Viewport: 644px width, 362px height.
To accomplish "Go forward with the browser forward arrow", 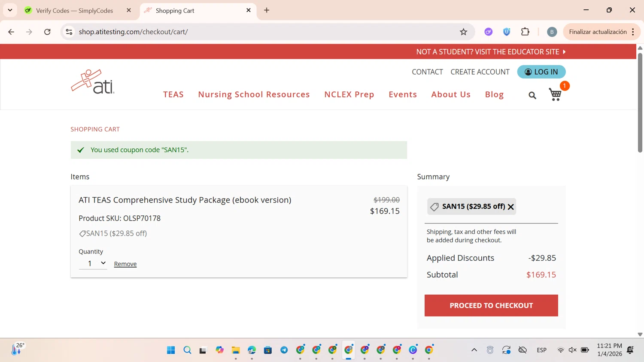I will click(x=29, y=32).
